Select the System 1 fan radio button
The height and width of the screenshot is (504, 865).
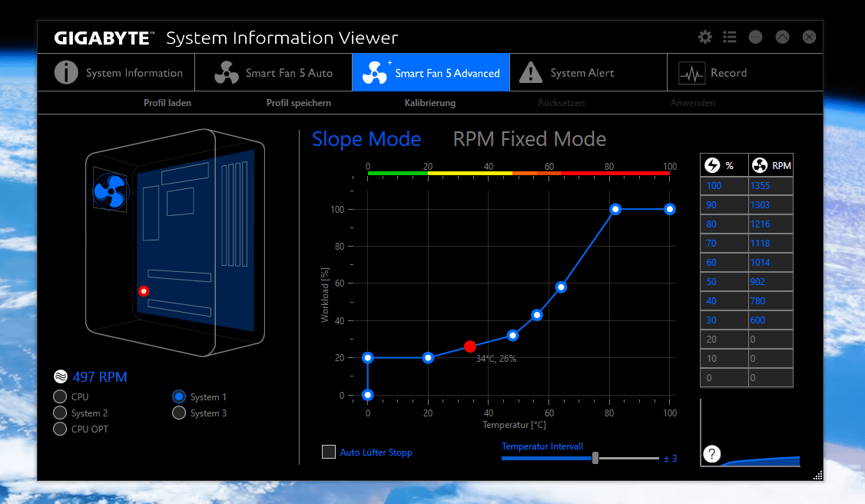[x=179, y=396]
